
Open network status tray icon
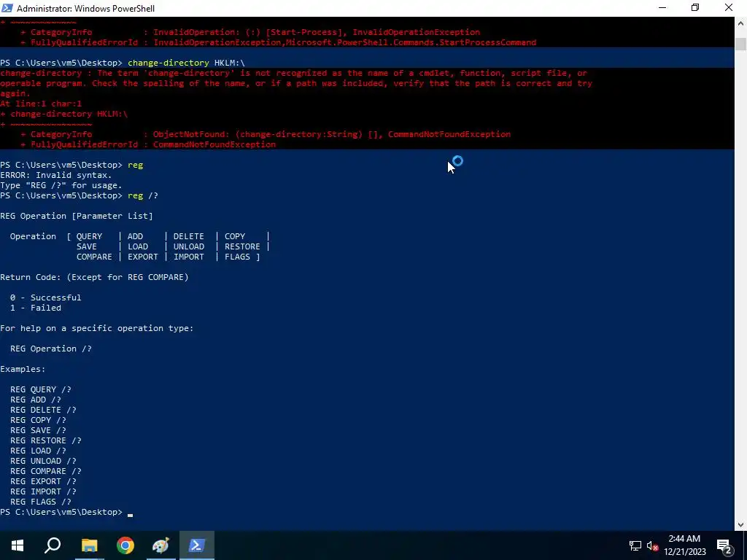(635, 545)
